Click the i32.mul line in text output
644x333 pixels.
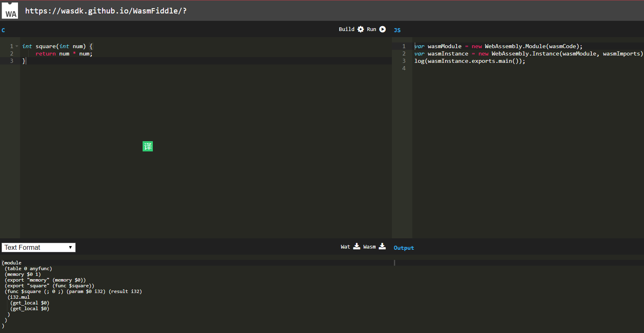(x=20, y=297)
